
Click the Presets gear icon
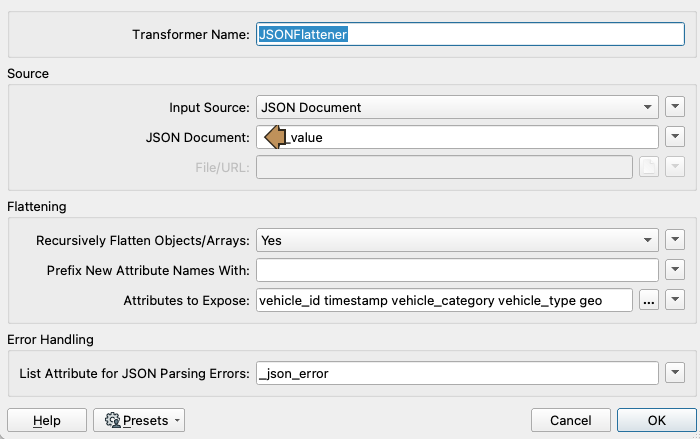click(112, 420)
